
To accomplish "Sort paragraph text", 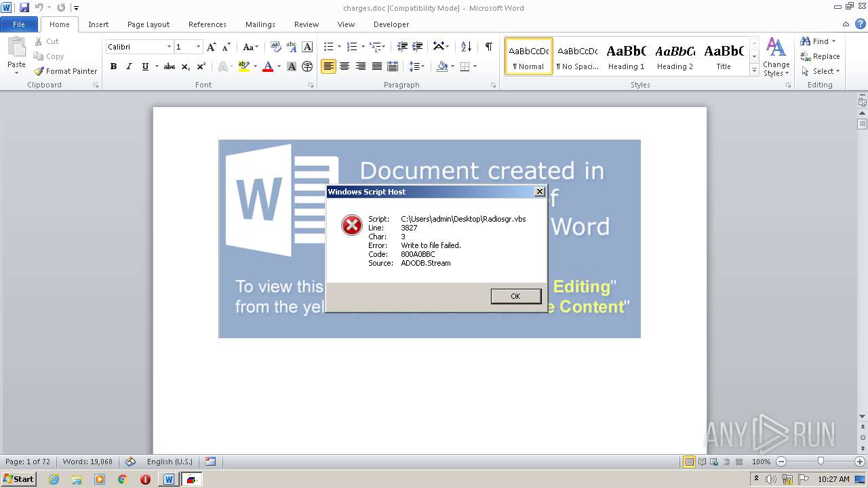I will pos(466,47).
